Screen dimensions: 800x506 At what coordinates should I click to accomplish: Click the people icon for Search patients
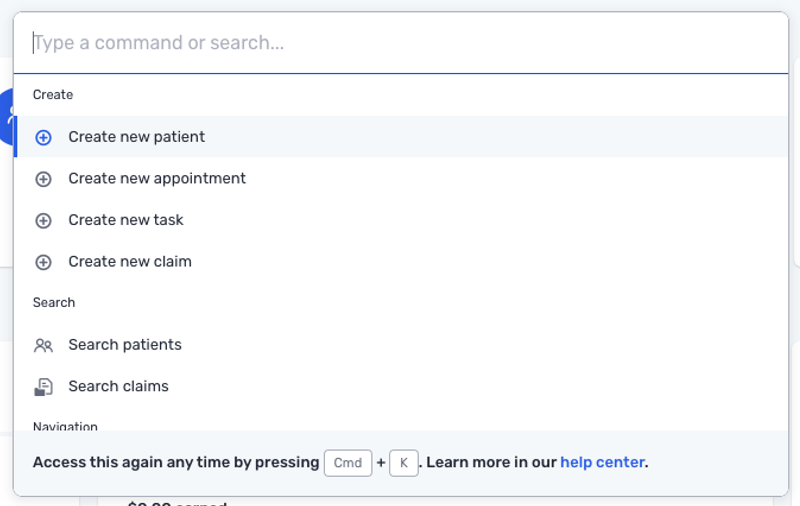click(43, 345)
